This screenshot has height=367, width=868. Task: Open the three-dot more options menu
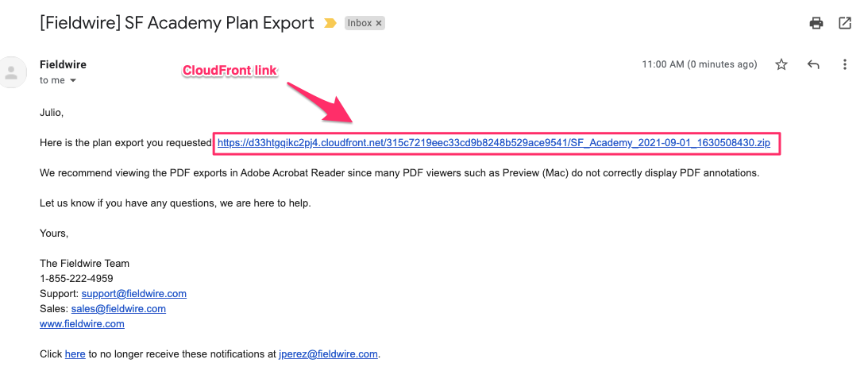pos(845,65)
